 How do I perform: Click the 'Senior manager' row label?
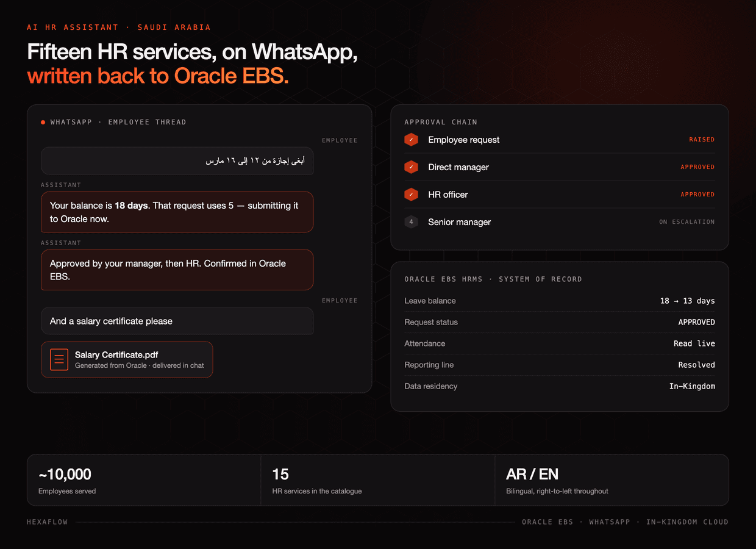click(459, 222)
